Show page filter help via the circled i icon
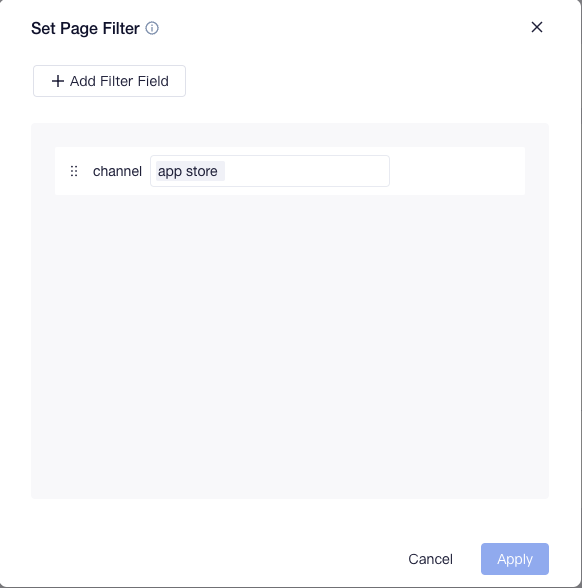Screen dimensions: 582x588 152,28
